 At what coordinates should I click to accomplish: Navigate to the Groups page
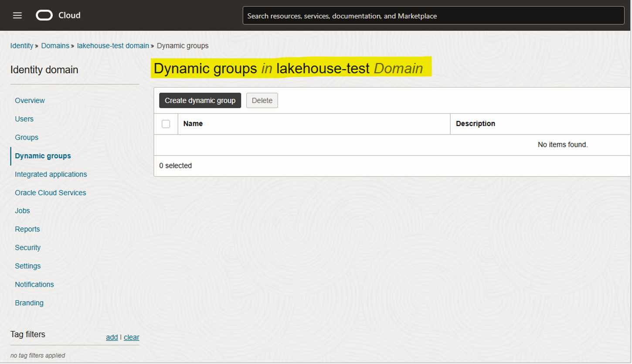27,137
